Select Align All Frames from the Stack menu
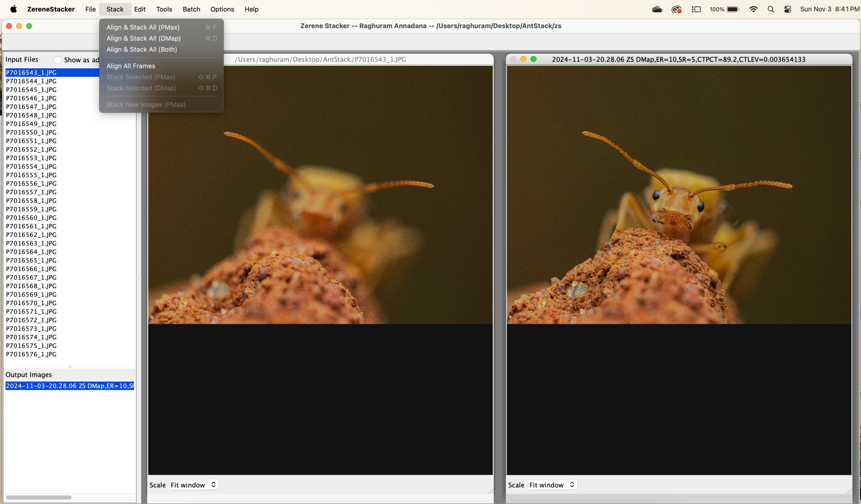Screen dimensions: 861x504 pos(131,66)
